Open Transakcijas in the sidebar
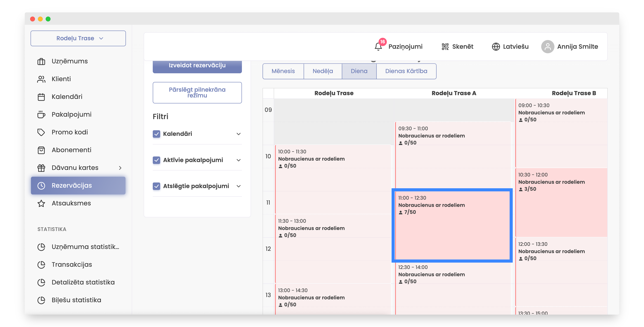This screenshot has height=327, width=644. click(72, 264)
